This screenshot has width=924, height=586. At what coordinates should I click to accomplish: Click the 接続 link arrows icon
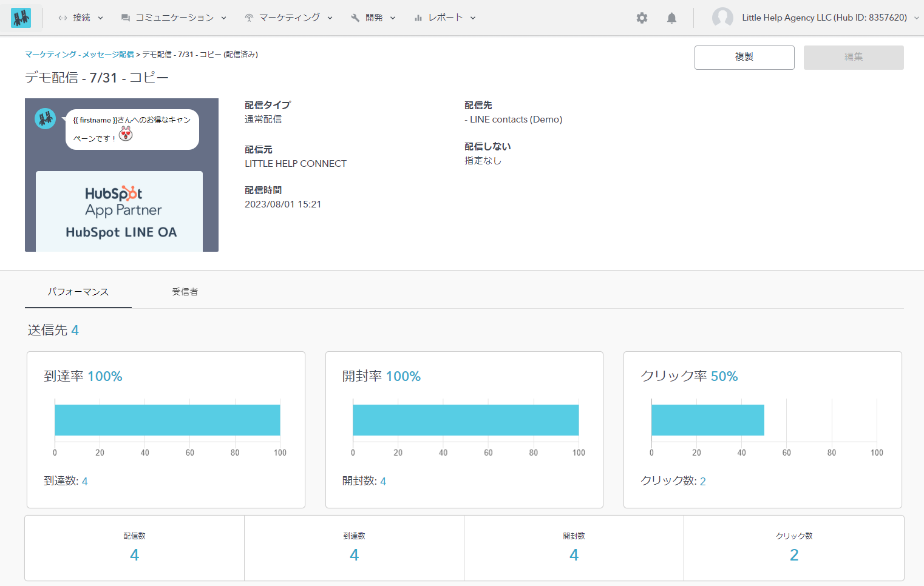click(63, 18)
